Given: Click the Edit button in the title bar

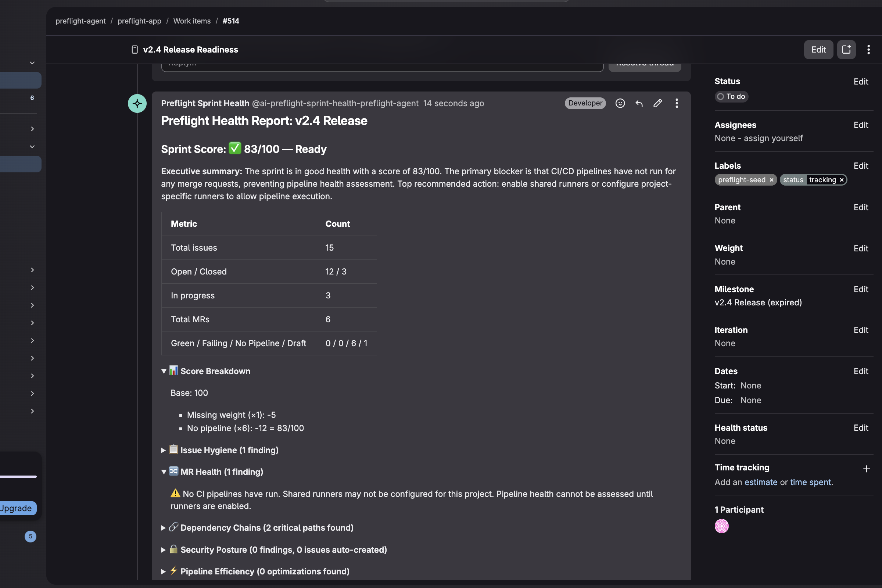Looking at the screenshot, I should (818, 50).
